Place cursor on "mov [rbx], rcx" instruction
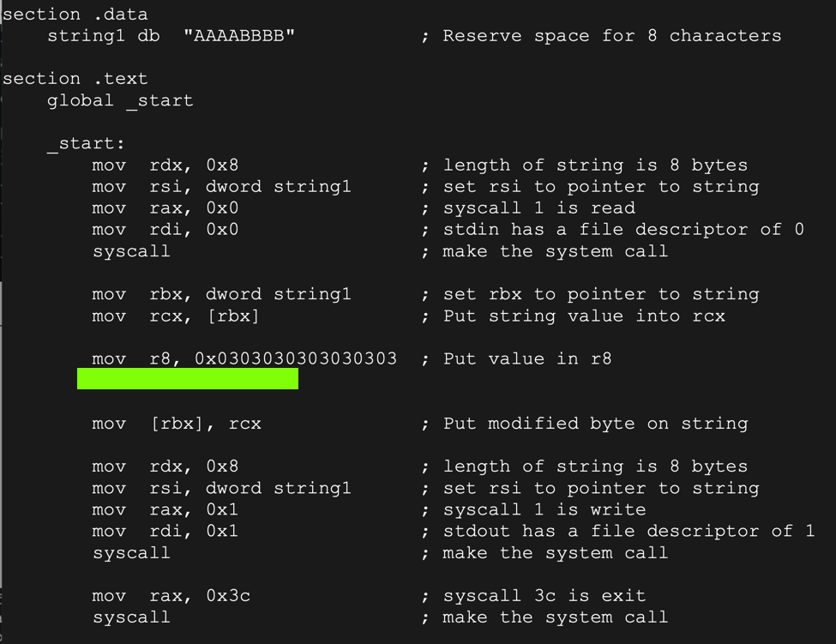836x644 pixels. point(176,423)
